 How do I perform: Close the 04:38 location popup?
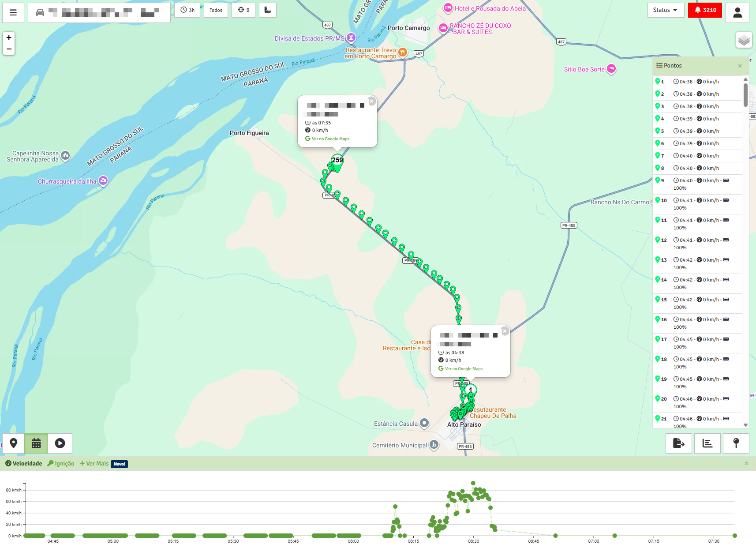click(x=505, y=331)
